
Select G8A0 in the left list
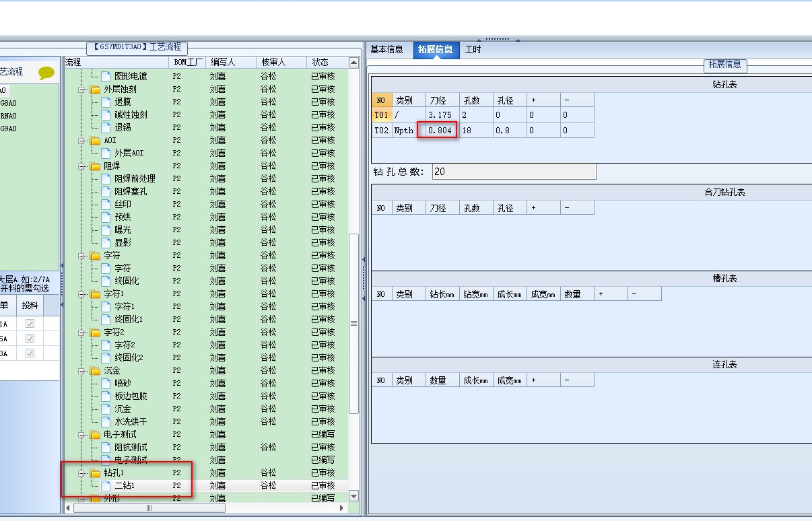(8, 103)
